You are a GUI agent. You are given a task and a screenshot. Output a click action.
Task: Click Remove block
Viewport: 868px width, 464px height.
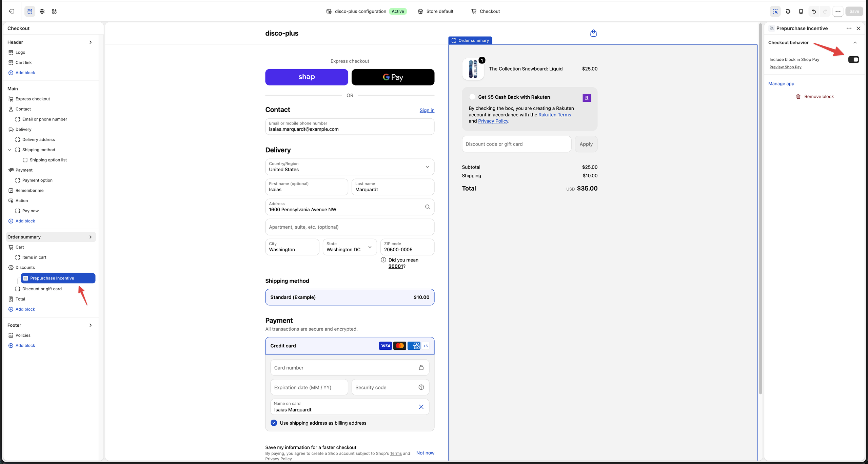[x=814, y=96]
